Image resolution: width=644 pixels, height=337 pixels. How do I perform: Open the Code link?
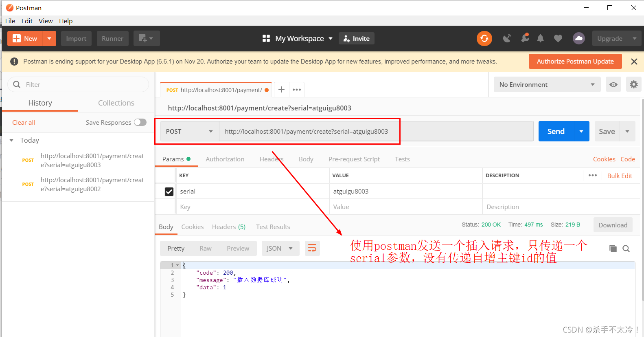coord(628,159)
